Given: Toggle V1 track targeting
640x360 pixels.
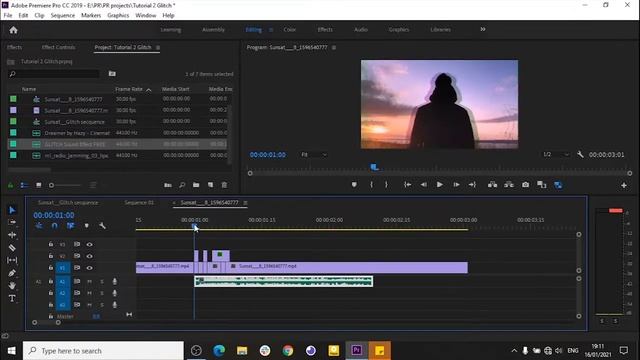Looking at the screenshot, I should click(63, 268).
